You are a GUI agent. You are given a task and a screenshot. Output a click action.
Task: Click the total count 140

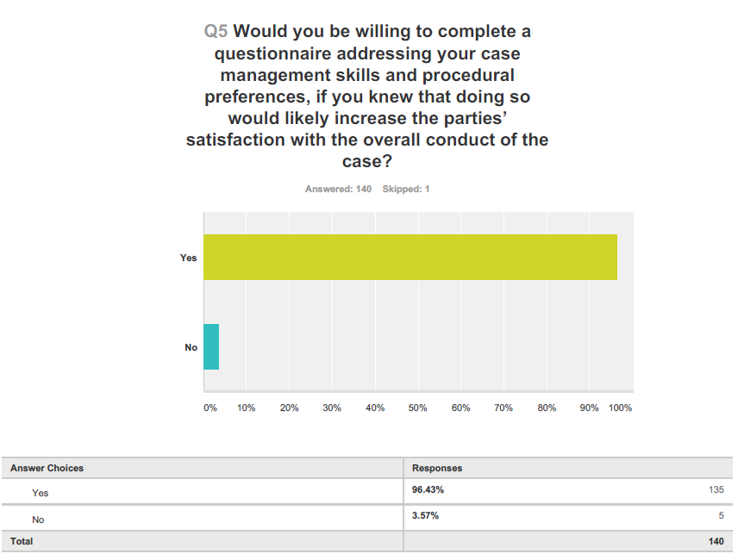point(716,541)
